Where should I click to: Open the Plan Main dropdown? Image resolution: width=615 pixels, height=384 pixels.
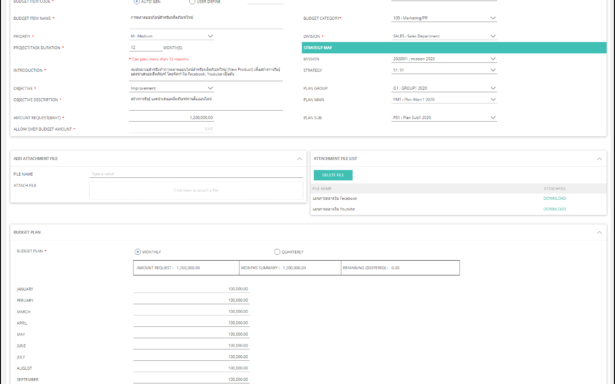[444, 100]
